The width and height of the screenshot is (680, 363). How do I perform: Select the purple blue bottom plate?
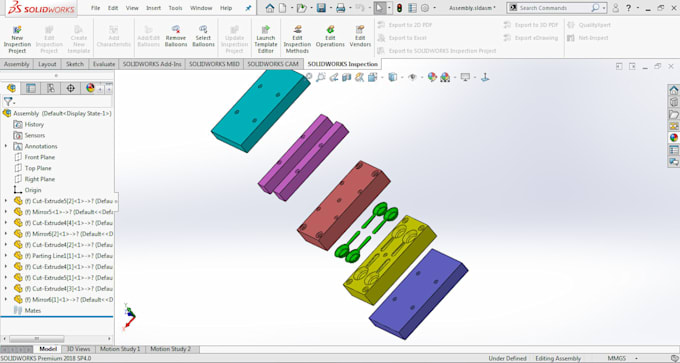418,294
